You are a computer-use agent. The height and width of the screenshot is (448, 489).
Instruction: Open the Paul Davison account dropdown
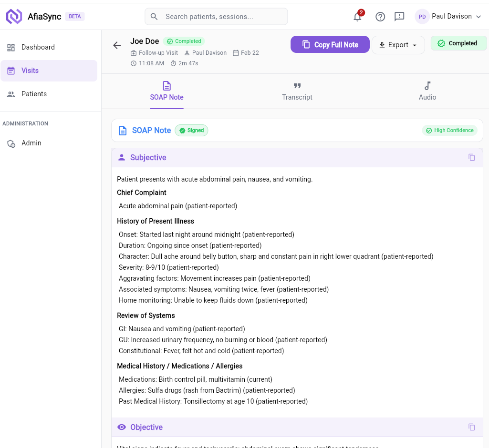pyautogui.click(x=447, y=16)
